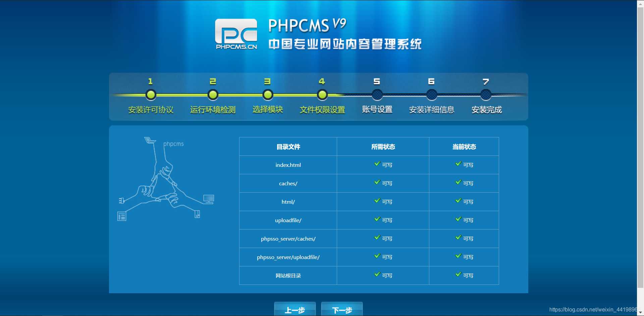Screen dimensions: 644x316
Task: Click the phpcms label in illustration
Action: point(173,144)
